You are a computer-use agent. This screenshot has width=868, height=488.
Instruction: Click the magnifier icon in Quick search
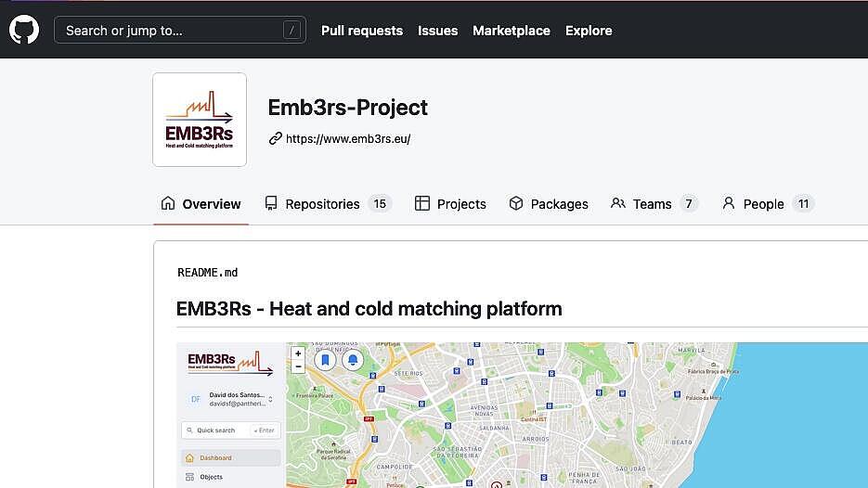click(190, 430)
